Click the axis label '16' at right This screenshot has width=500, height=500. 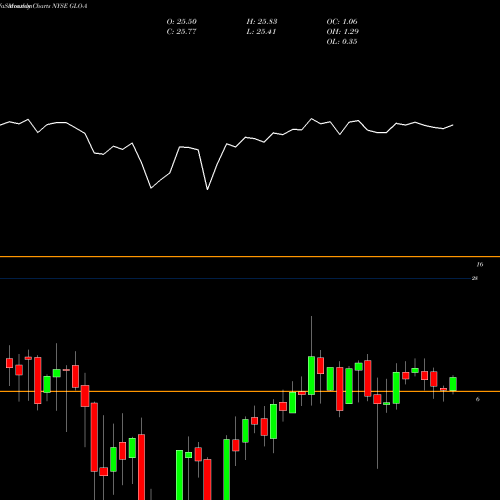(x=480, y=265)
